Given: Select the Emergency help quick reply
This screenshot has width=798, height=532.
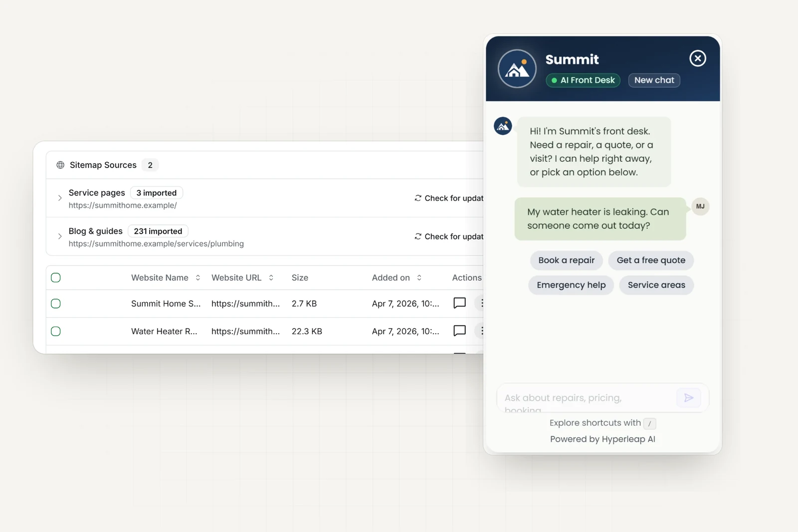Looking at the screenshot, I should pyautogui.click(x=571, y=285).
